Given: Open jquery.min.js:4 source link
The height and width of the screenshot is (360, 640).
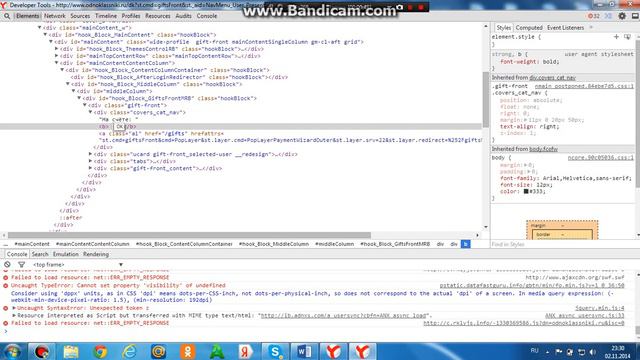Looking at the screenshot, I should coord(600,308).
